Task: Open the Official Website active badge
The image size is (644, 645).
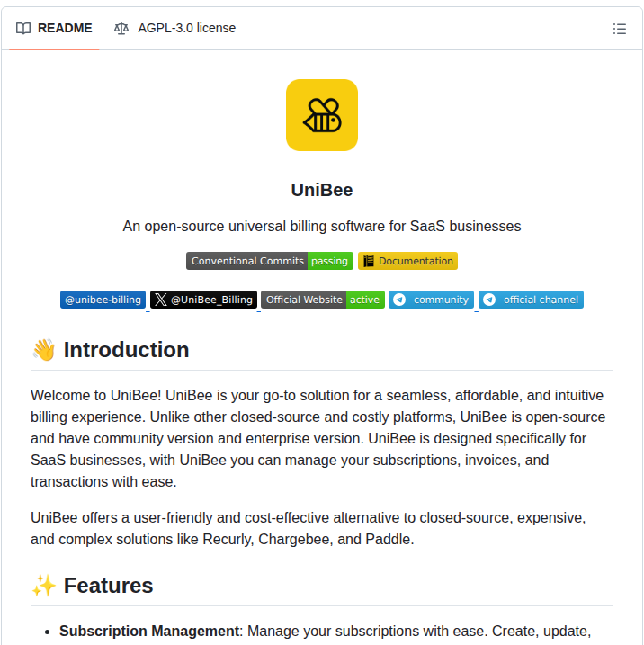Action: pyautogui.click(x=323, y=300)
